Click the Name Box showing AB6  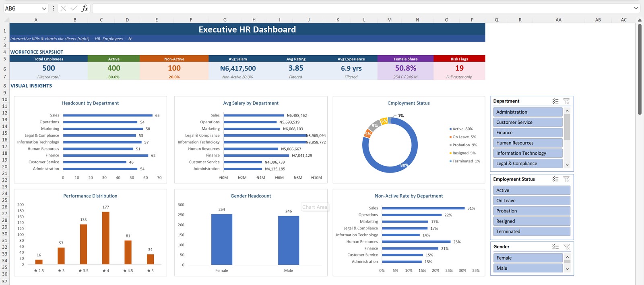22,8
